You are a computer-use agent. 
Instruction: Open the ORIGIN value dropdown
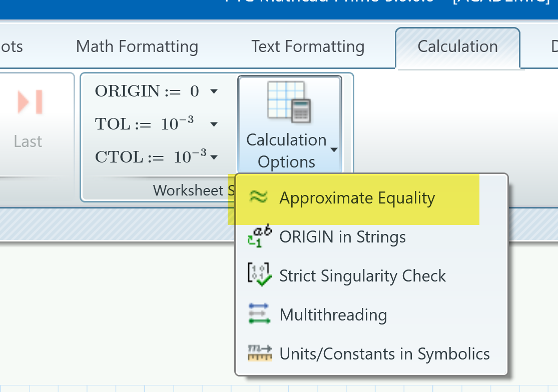(x=213, y=91)
